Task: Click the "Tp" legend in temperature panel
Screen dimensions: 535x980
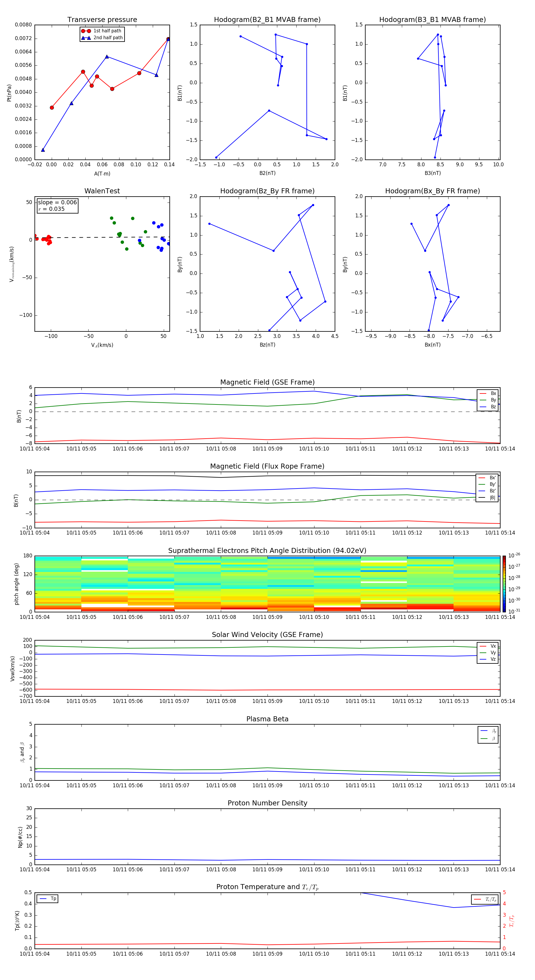Action: pyautogui.click(x=48, y=899)
